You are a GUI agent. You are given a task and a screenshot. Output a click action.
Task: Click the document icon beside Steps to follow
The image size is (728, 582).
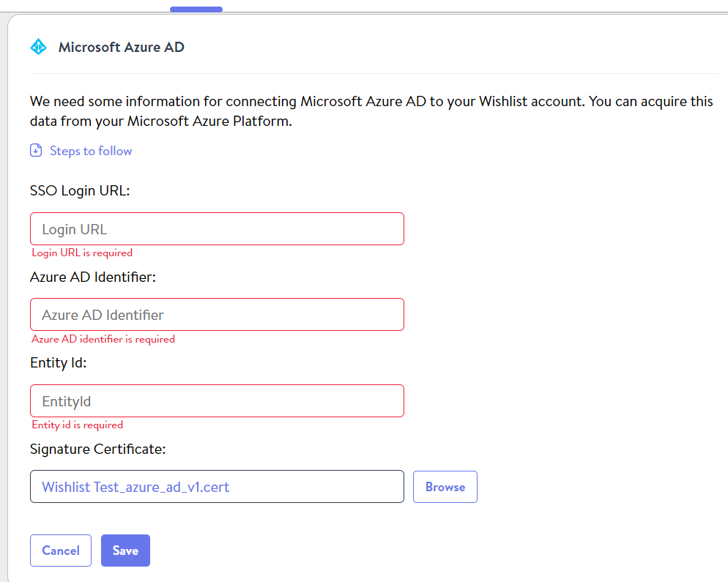click(x=36, y=150)
